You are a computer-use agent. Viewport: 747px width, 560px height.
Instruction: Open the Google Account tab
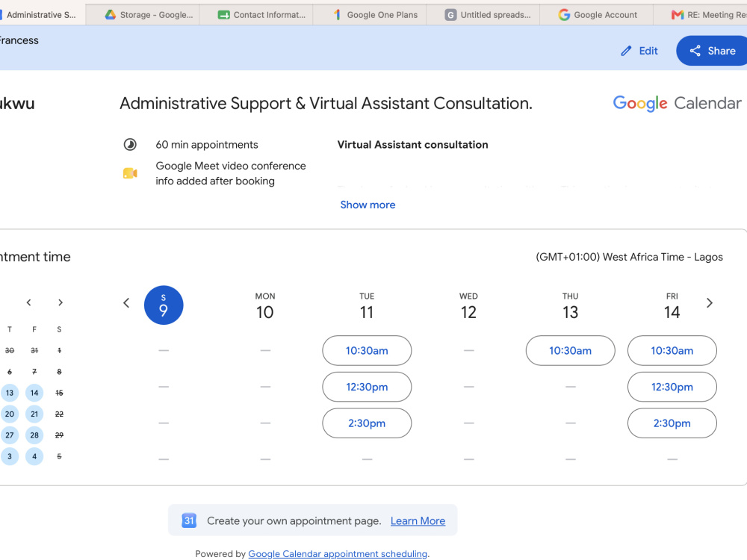click(x=596, y=15)
